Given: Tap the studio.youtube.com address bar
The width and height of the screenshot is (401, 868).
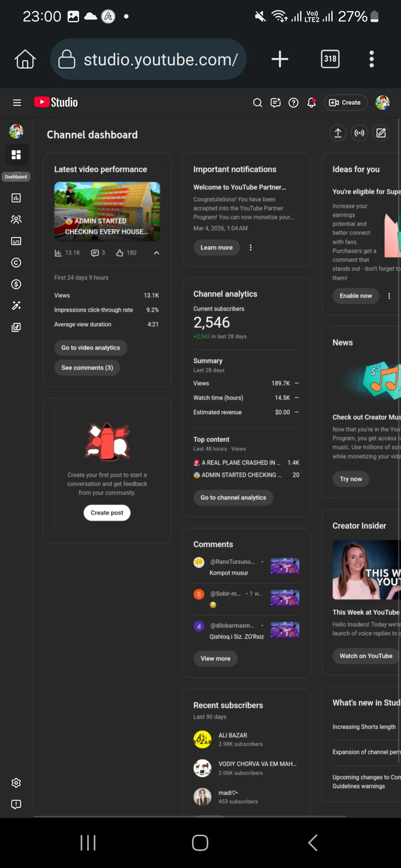Looking at the screenshot, I should [149, 59].
